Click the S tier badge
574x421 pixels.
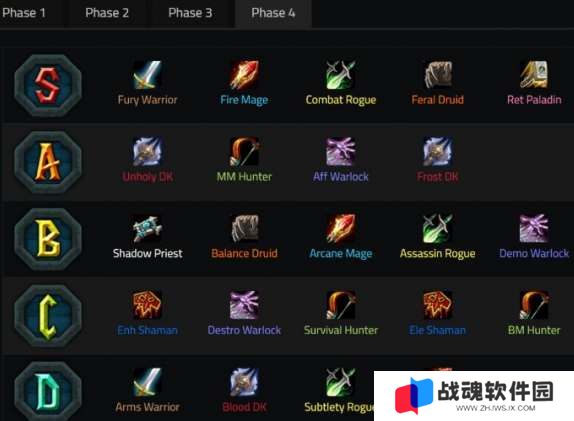[48, 85]
